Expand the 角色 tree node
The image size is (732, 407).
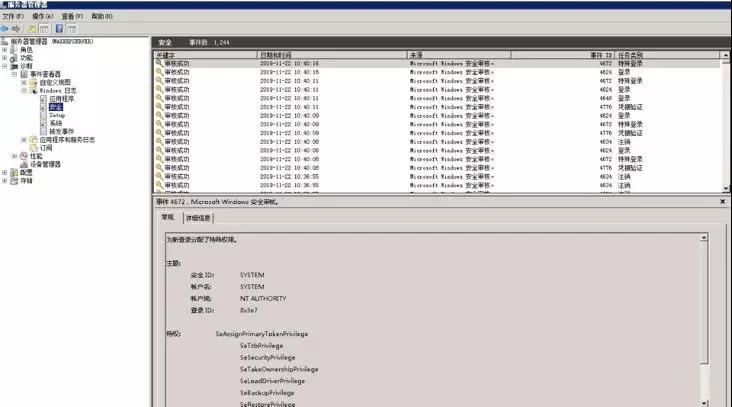pos(5,49)
